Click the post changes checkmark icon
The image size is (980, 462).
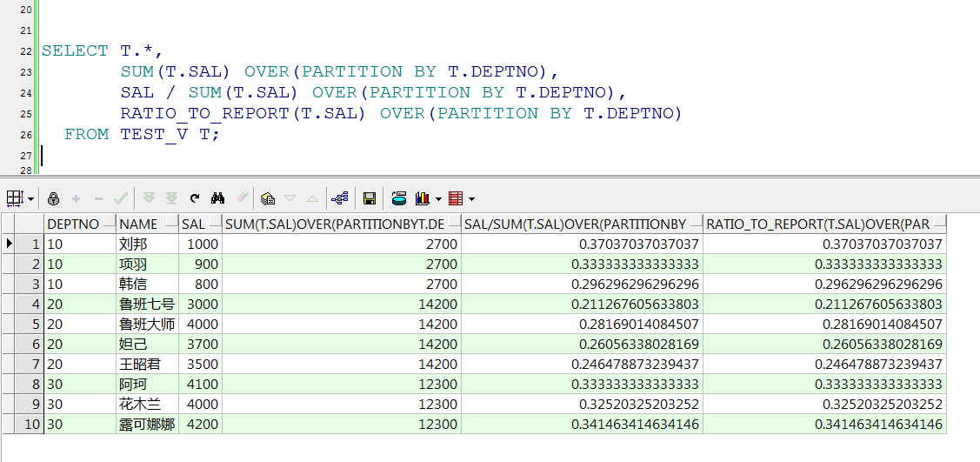pyautogui.click(x=121, y=198)
